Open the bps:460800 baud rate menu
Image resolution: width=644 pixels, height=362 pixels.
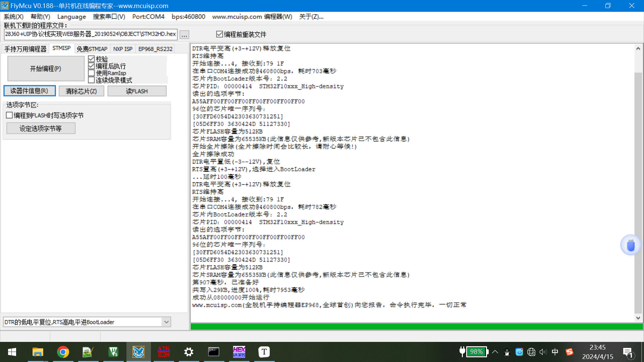click(x=188, y=16)
